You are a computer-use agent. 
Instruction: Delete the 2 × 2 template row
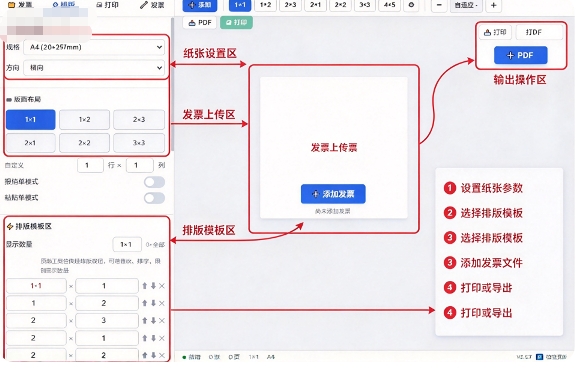pyautogui.click(x=162, y=355)
